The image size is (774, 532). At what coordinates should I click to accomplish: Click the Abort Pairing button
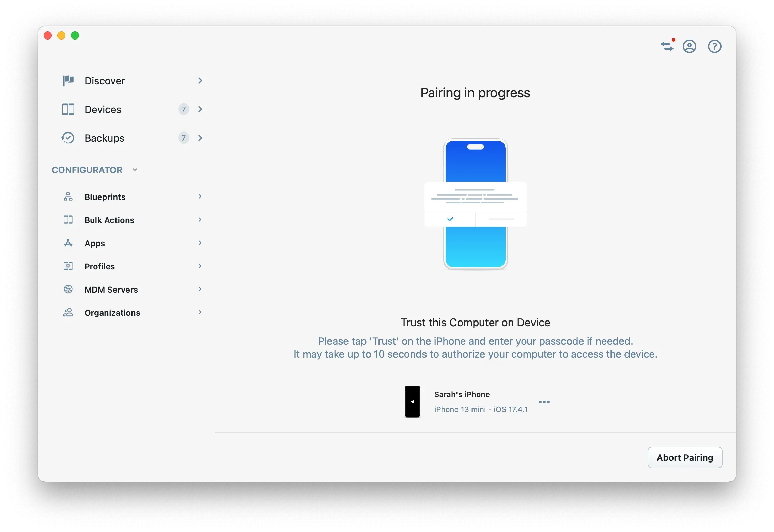coord(684,457)
